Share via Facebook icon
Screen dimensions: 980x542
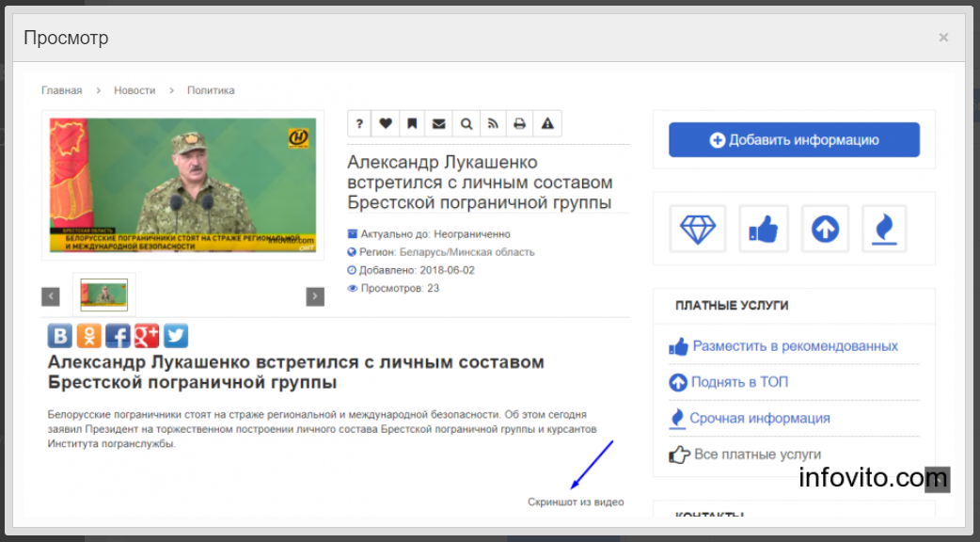[118, 336]
